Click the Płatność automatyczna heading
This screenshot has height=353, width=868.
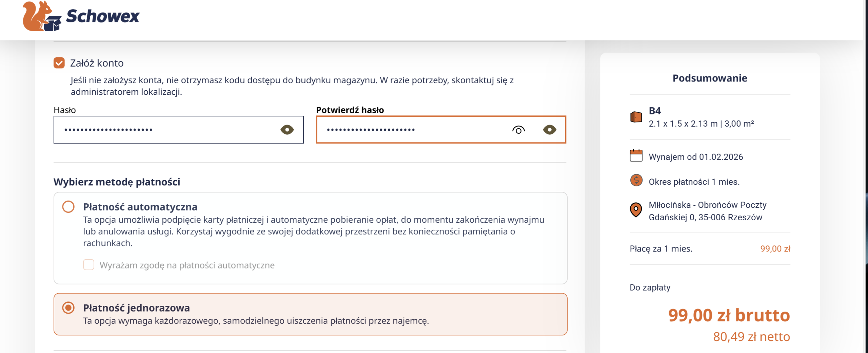(140, 207)
